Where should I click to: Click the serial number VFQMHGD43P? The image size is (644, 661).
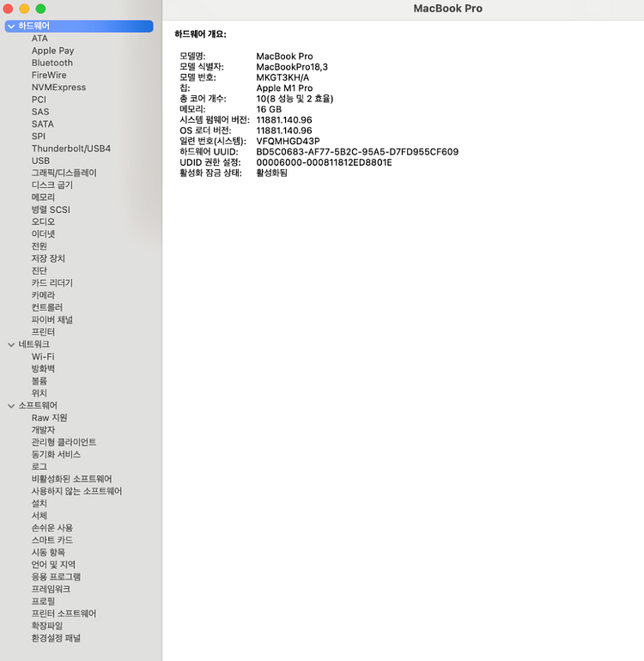tap(288, 142)
